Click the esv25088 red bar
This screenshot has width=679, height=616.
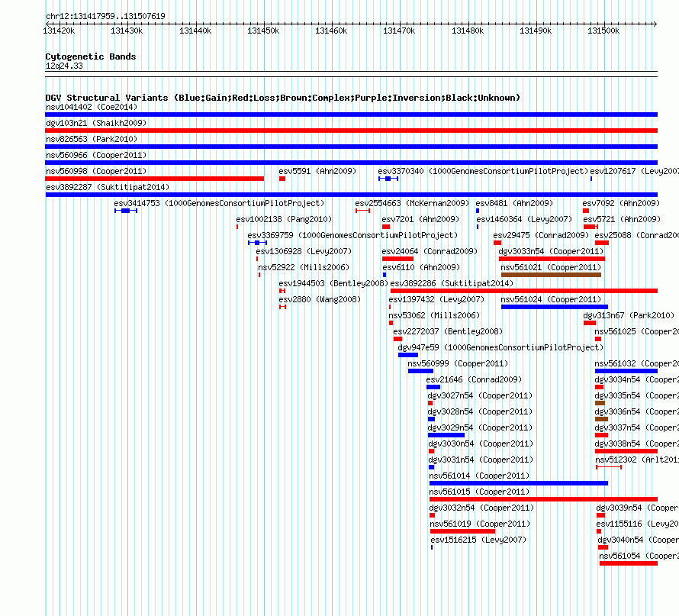602,243
